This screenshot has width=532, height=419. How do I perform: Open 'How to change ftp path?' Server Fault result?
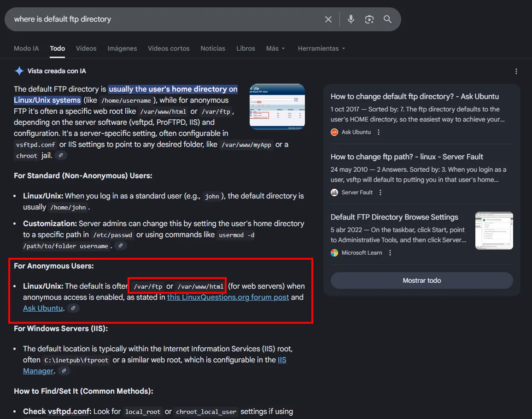pos(407,157)
